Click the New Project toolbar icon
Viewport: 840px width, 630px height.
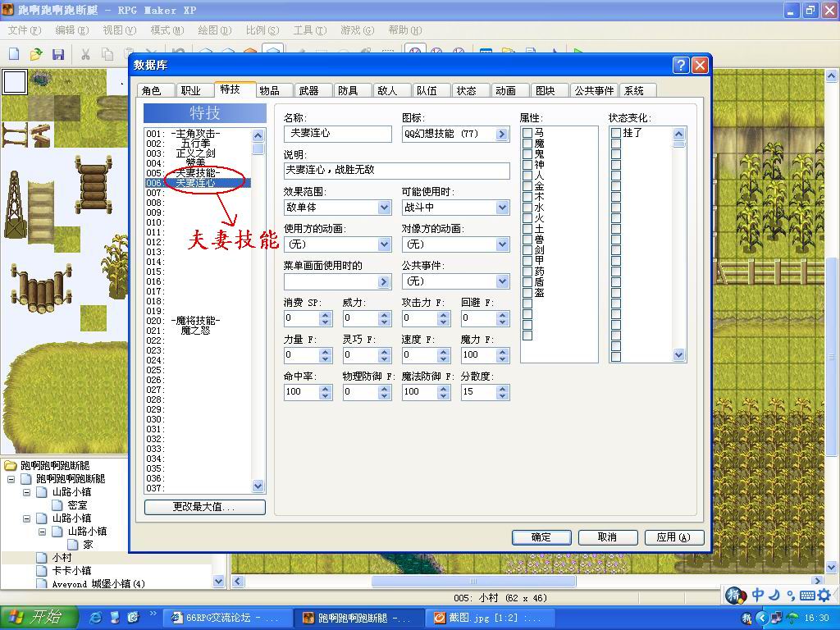(14, 53)
